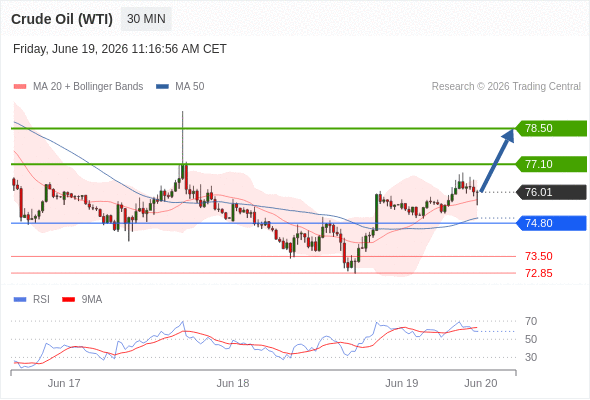
Task: Click the 77.10 resistance price tag
Action: tap(551, 164)
